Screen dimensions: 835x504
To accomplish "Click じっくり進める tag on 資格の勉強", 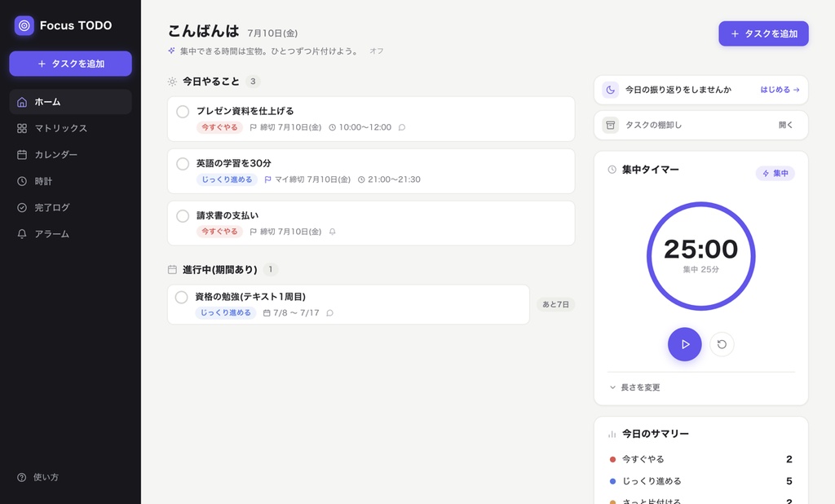I will [x=226, y=312].
